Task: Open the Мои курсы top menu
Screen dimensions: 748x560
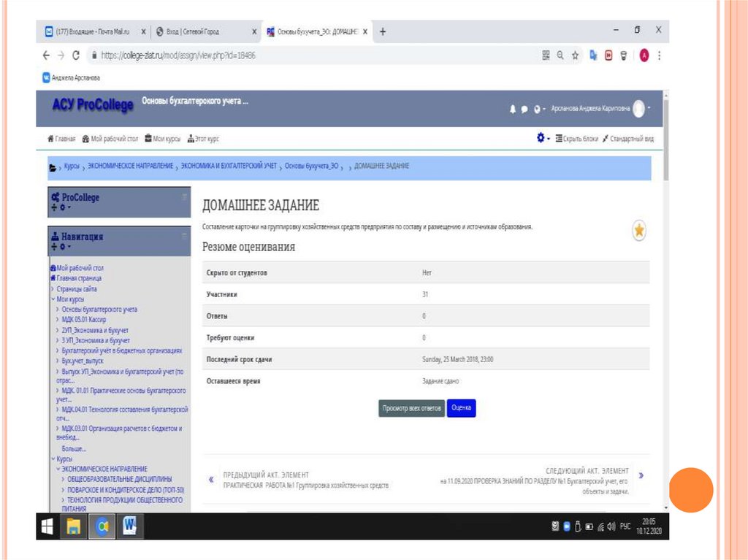Action: coord(163,139)
